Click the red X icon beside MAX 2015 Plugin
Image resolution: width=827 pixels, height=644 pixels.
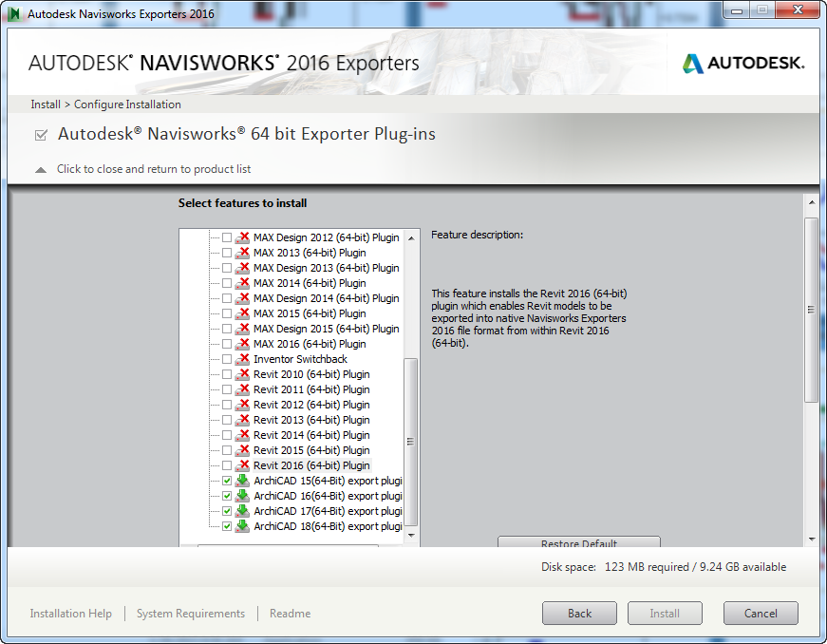[242, 313]
